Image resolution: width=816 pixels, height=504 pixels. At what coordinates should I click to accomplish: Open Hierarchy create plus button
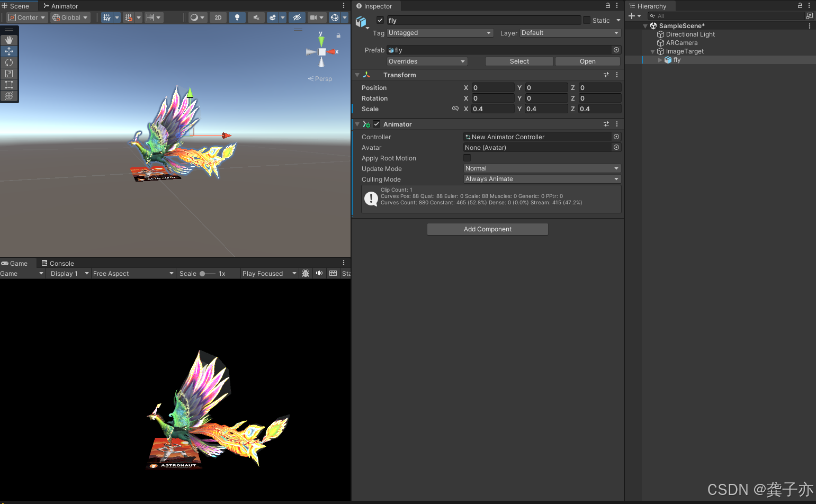(634, 16)
